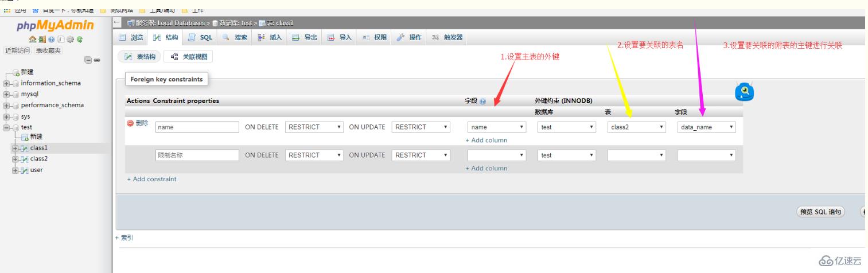
Task: Open ON UPDATE dropdown for name constraint
Action: click(421, 127)
